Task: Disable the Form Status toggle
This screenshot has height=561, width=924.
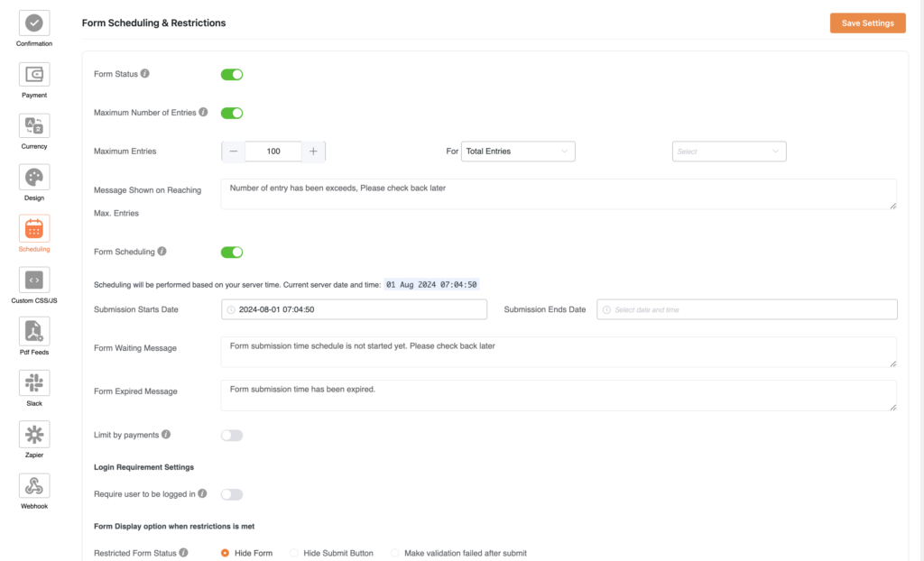Action: (x=232, y=75)
